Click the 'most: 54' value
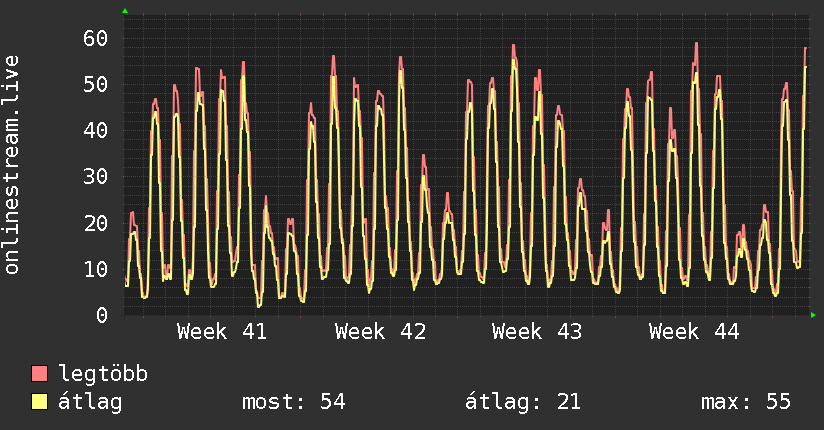The image size is (824, 430). point(294,402)
